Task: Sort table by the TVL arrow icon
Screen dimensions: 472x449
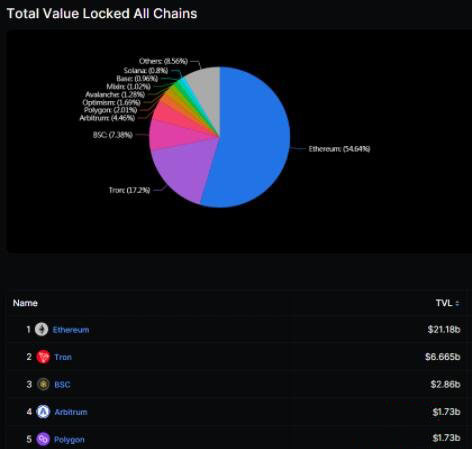Action: point(457,303)
